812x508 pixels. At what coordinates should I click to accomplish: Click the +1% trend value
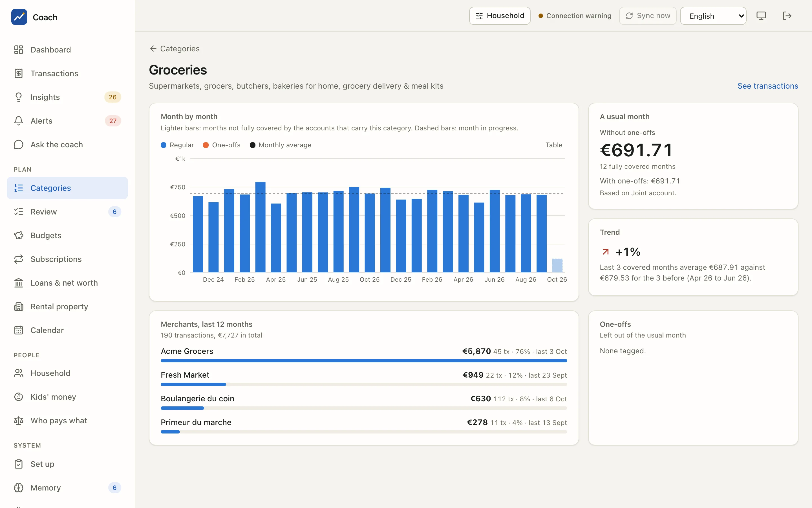[x=628, y=252]
